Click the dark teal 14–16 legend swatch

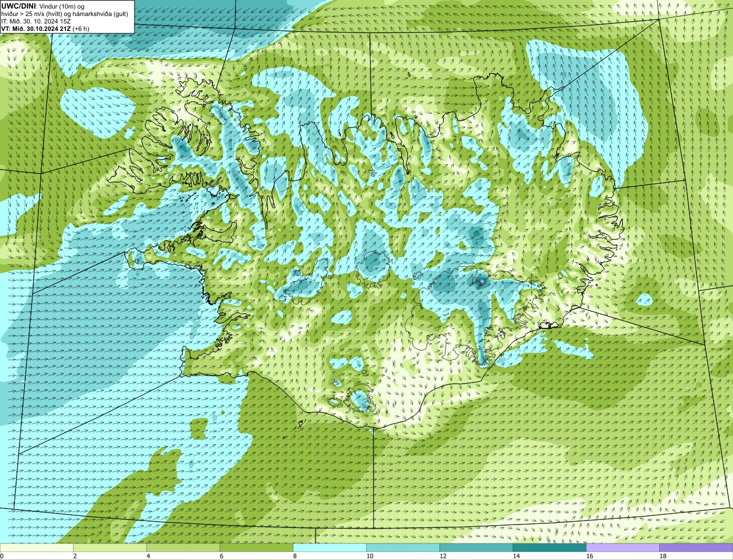(x=550, y=548)
